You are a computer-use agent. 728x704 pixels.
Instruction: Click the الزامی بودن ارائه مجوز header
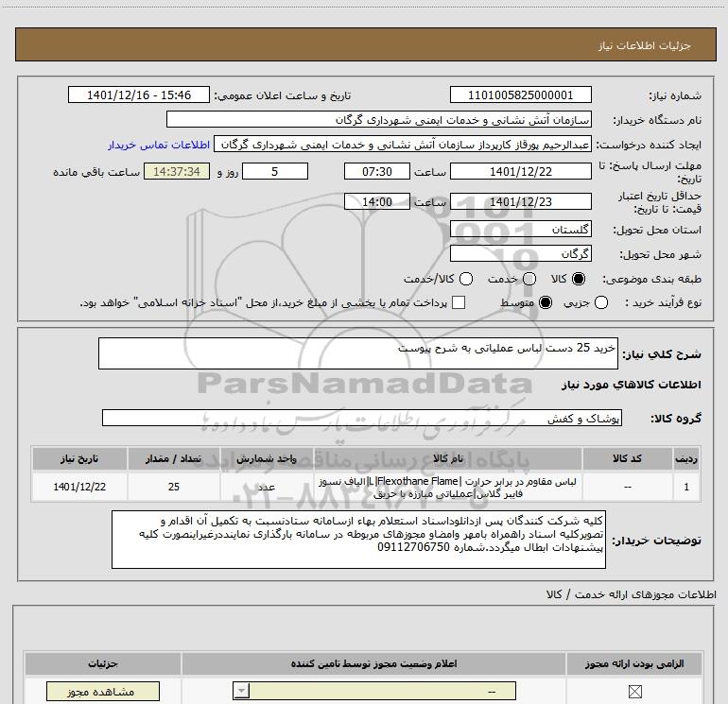[x=634, y=663]
